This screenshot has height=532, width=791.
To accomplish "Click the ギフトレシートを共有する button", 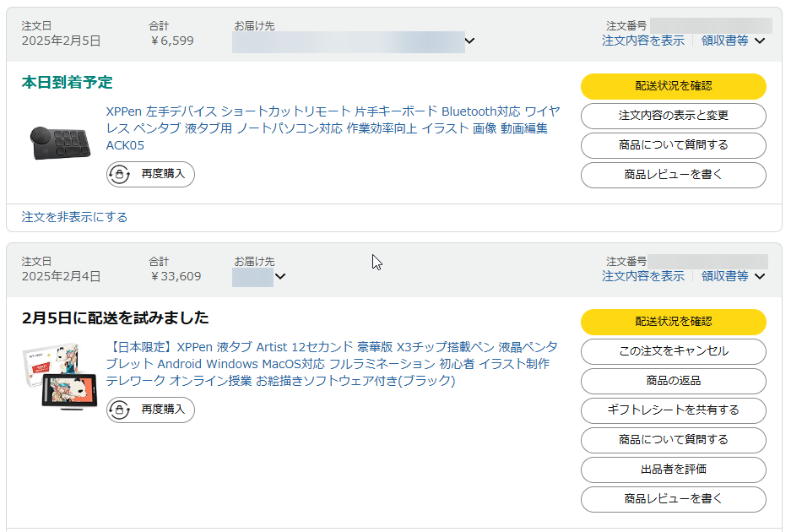I will coord(673,410).
